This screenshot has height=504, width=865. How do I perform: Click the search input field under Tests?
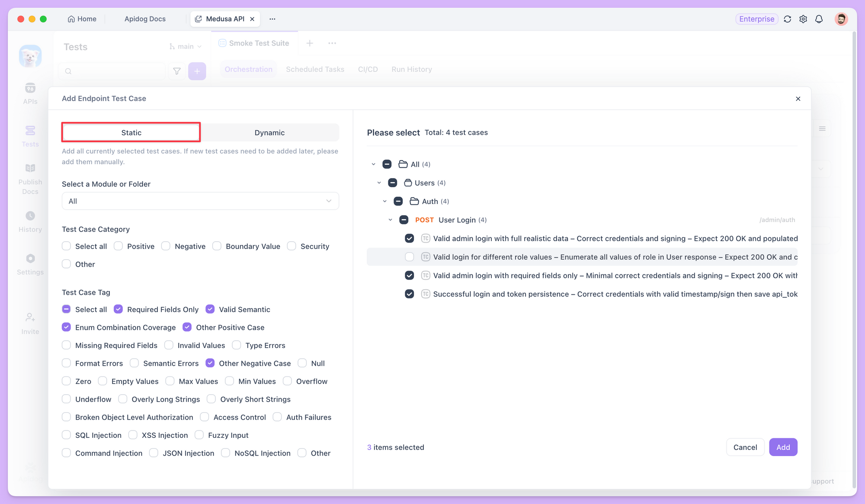112,71
